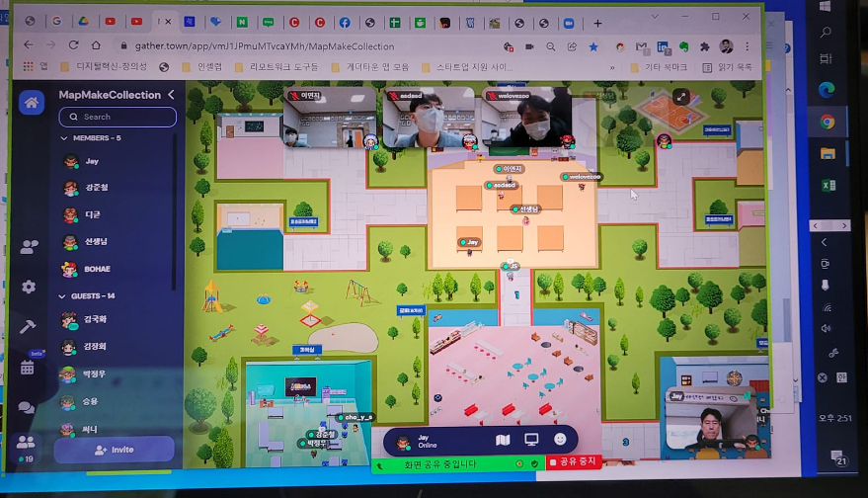The height and width of the screenshot is (498, 868).
Task: Click the share page icon in address bar
Action: click(572, 47)
